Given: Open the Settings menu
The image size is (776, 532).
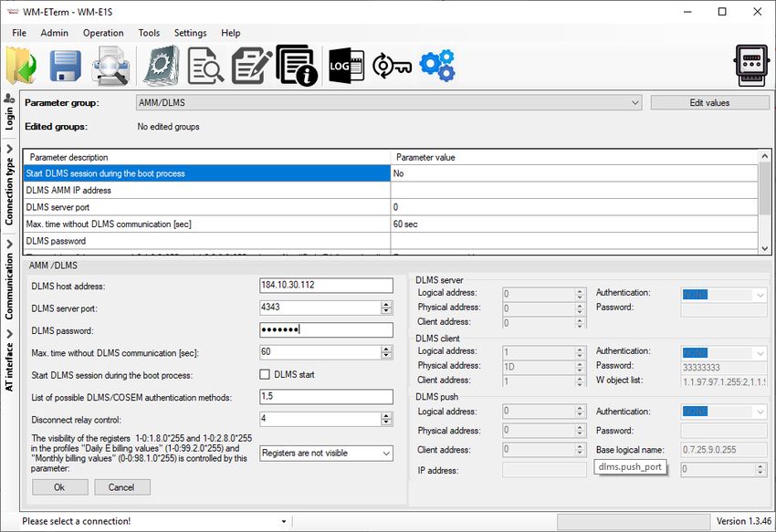Looking at the screenshot, I should (191, 33).
